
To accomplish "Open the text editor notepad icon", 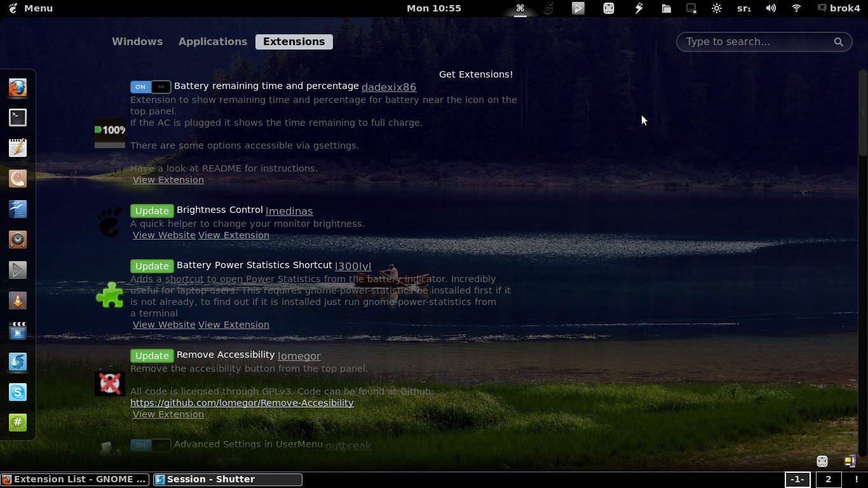I will click(x=18, y=148).
